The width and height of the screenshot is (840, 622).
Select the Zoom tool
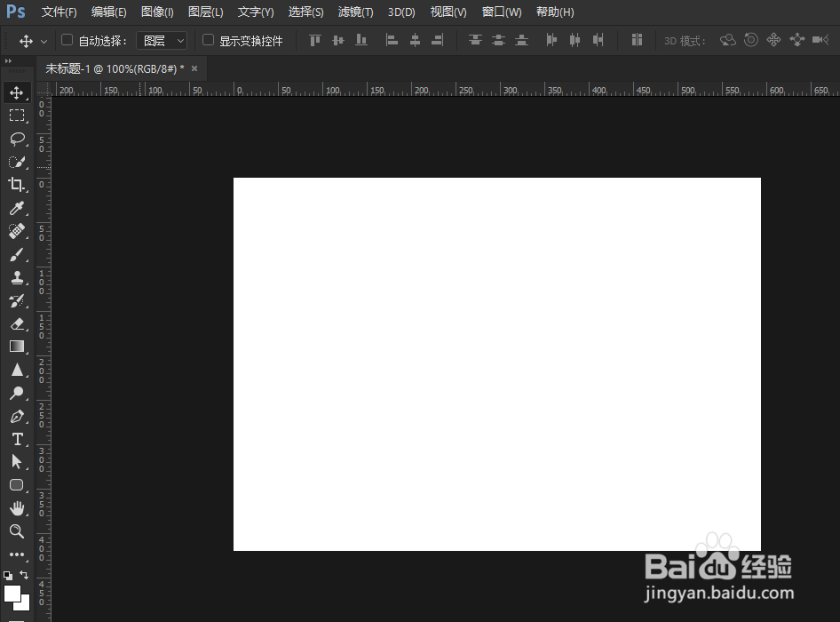17,530
